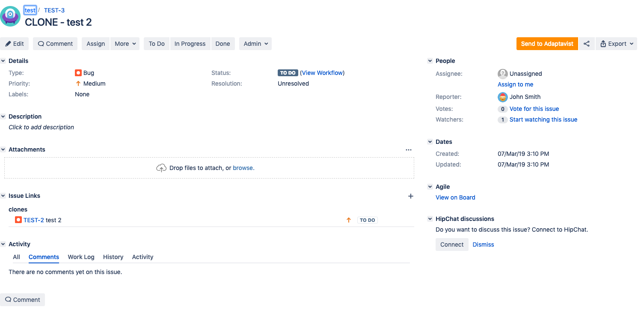Click Send to Adaptavist button
Screen dimensions: 644x328
pos(547,44)
